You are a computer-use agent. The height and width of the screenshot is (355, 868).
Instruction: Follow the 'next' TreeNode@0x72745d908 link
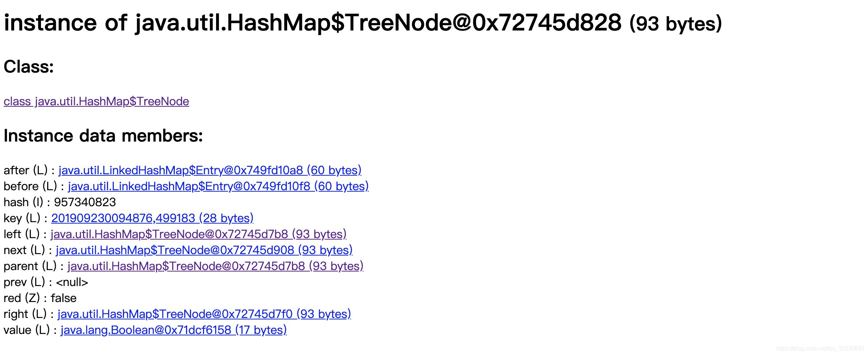point(204,250)
